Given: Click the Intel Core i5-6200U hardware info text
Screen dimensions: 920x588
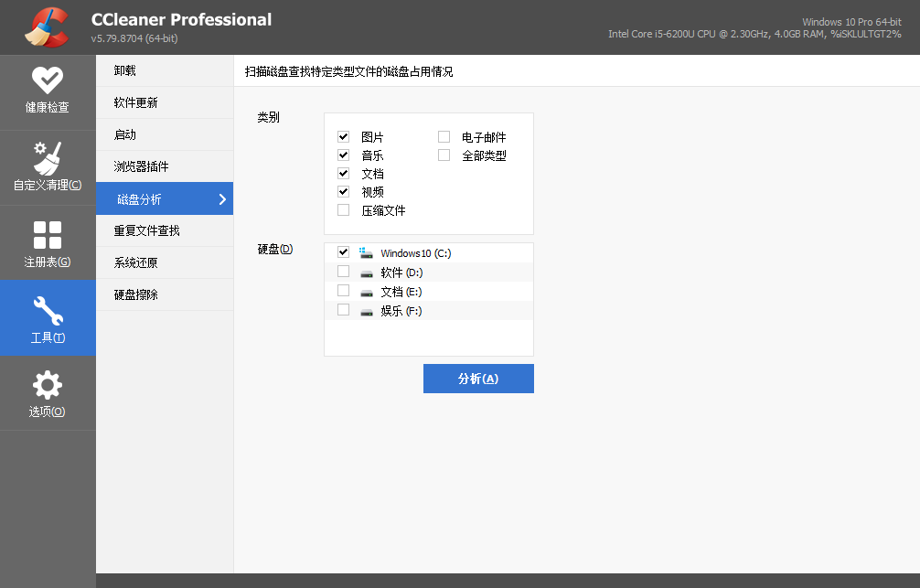Looking at the screenshot, I should point(754,34).
